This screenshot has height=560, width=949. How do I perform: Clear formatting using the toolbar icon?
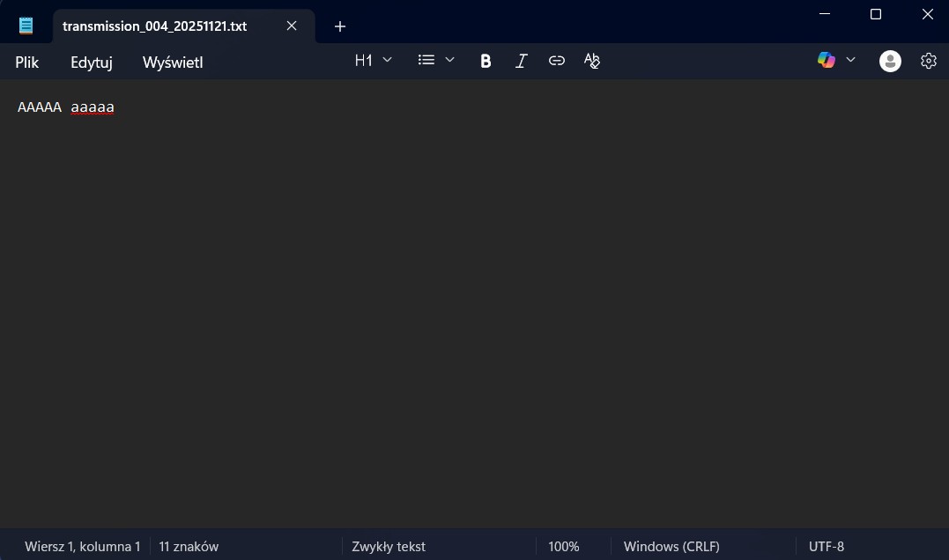click(x=592, y=61)
